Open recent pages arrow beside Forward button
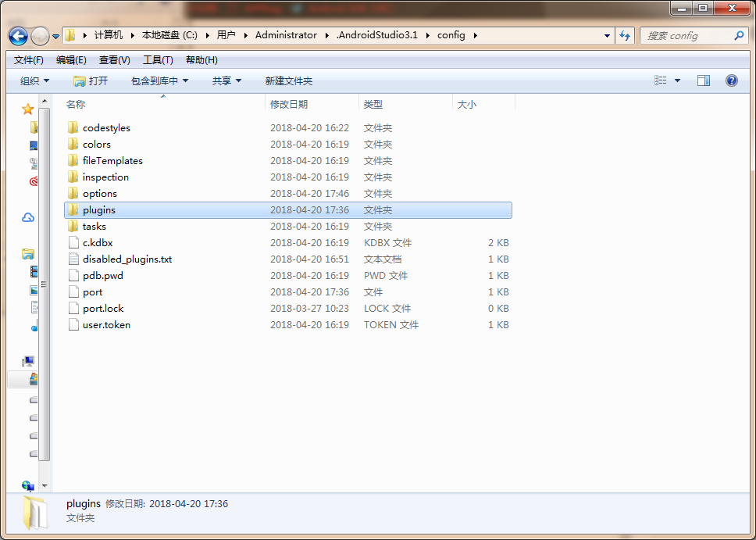The image size is (756, 540). coord(55,36)
